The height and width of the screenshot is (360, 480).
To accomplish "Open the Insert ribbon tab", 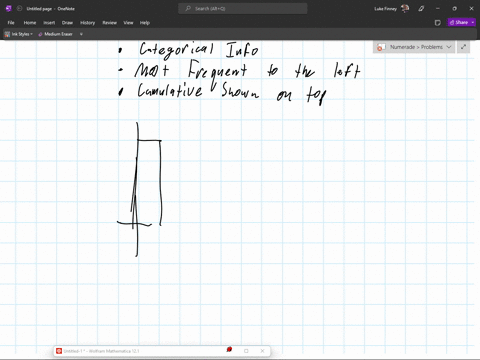I will point(49,23).
